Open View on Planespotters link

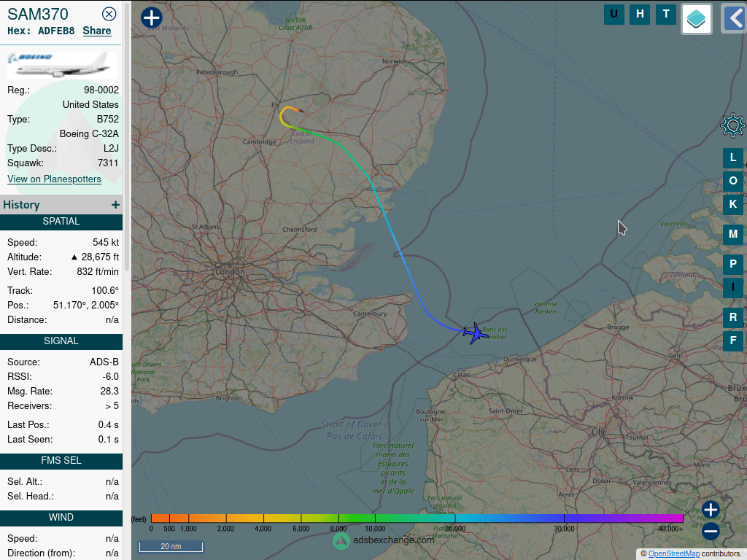pyautogui.click(x=54, y=179)
